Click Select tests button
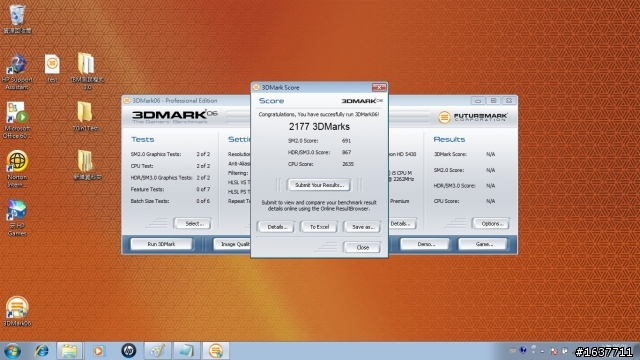 pyautogui.click(x=193, y=223)
